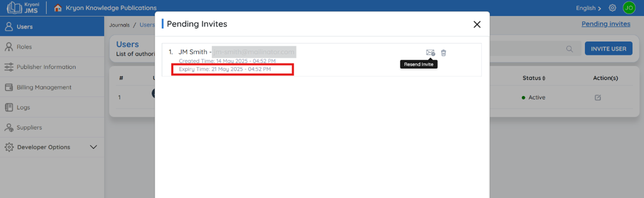Open the English language dropdown

589,8
